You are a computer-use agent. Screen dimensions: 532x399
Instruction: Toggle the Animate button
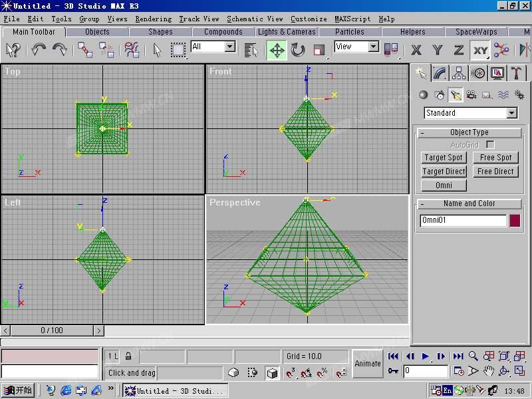pyautogui.click(x=368, y=364)
